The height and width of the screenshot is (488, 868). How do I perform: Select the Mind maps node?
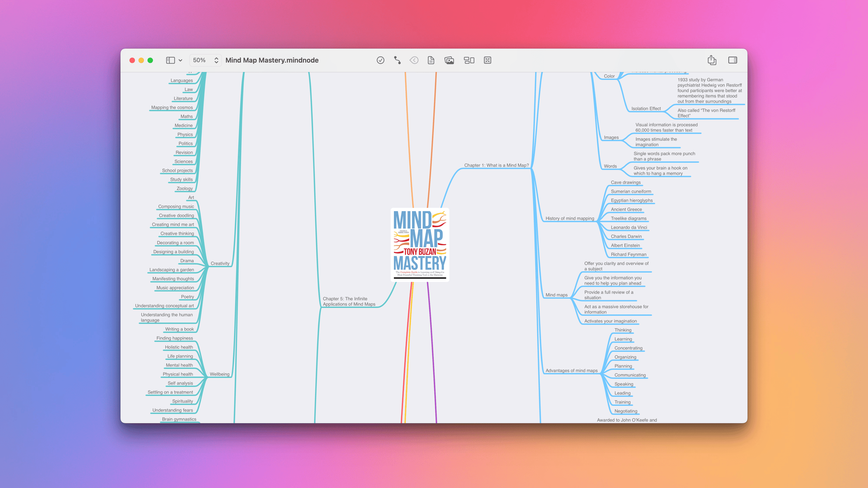click(x=556, y=295)
